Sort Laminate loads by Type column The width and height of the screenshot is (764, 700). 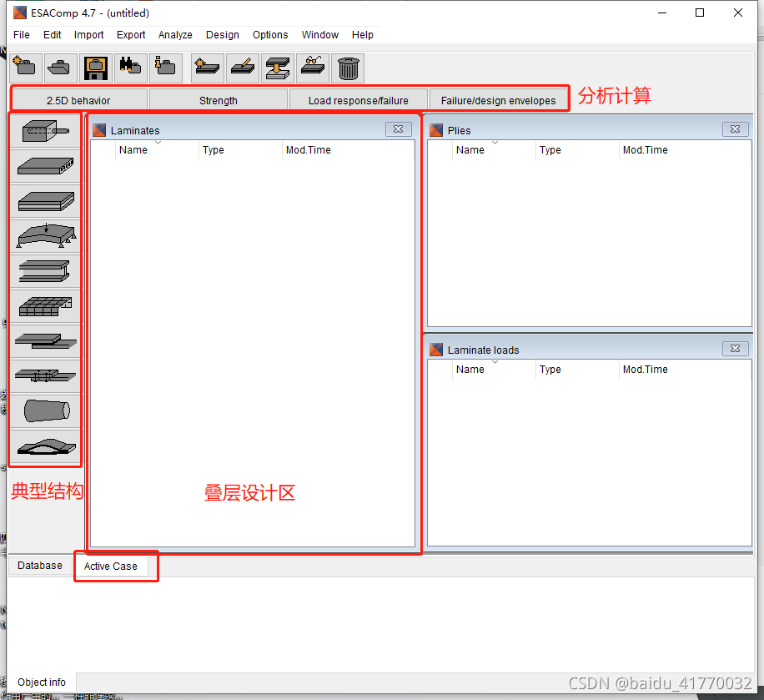[577, 369]
